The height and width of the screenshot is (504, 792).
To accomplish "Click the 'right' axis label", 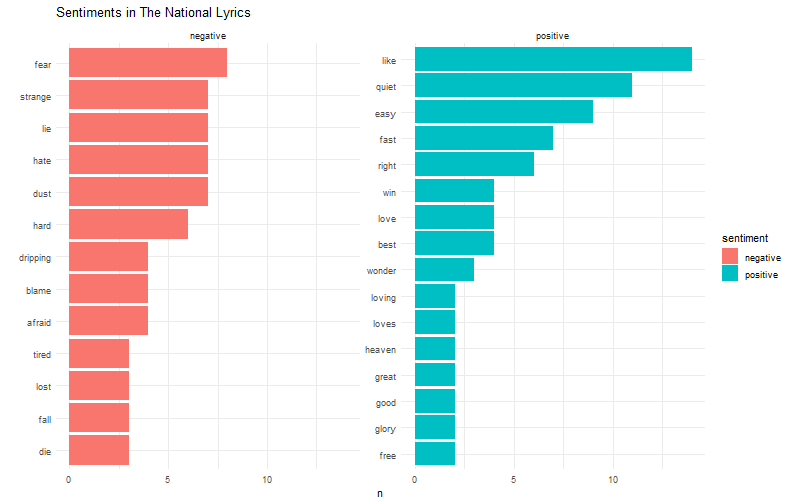I will pos(387,166).
